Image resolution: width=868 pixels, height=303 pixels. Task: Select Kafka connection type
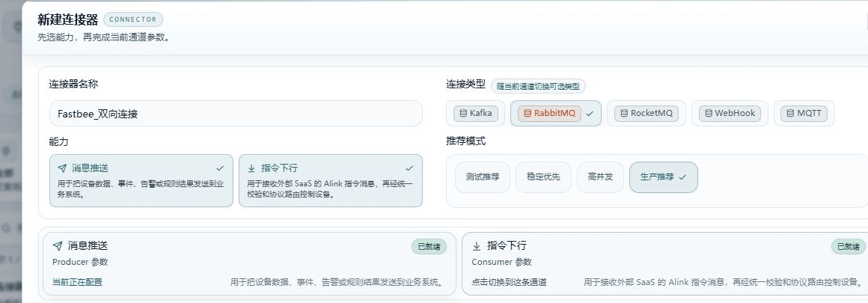(x=476, y=113)
